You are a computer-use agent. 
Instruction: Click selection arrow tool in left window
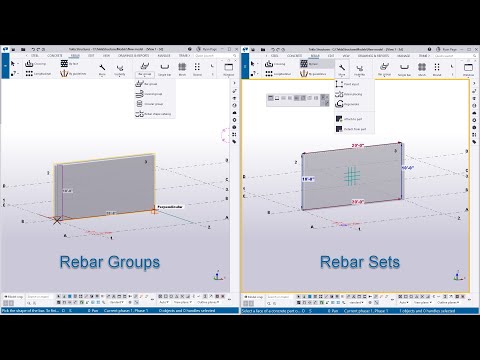[13, 64]
